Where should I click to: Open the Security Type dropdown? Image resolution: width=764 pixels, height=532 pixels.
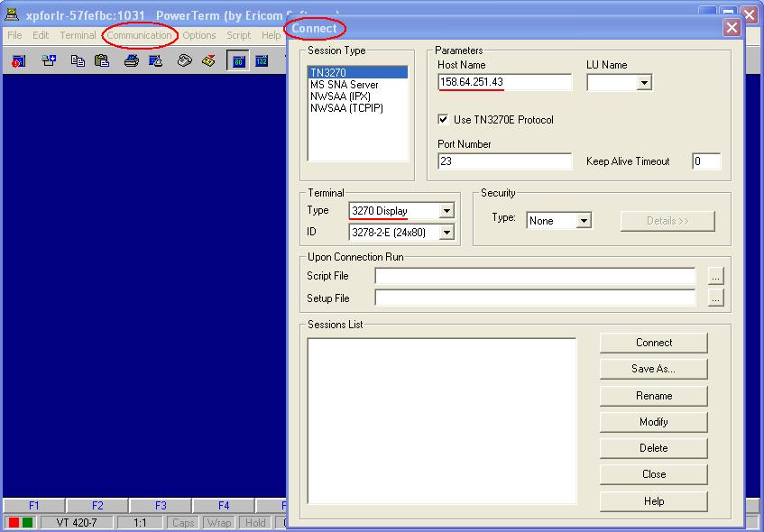pos(584,221)
